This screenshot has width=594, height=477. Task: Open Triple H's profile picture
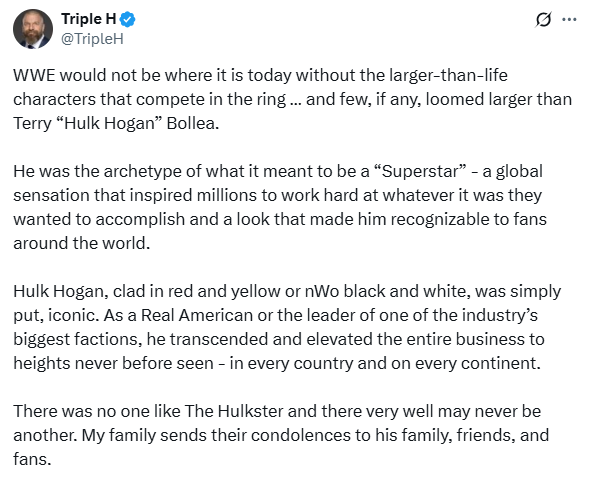point(33,29)
